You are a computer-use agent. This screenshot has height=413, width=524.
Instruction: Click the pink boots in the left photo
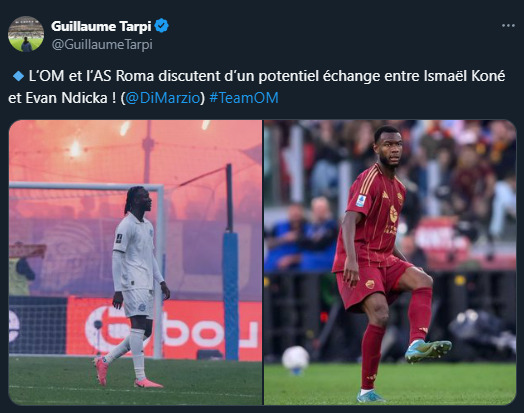[127, 374]
